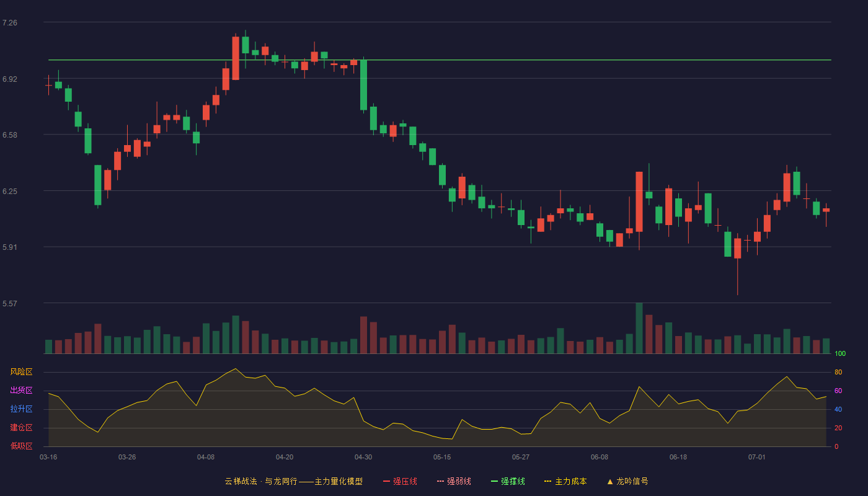
Task: Click the 出货区 zone label
Action: tap(21, 391)
